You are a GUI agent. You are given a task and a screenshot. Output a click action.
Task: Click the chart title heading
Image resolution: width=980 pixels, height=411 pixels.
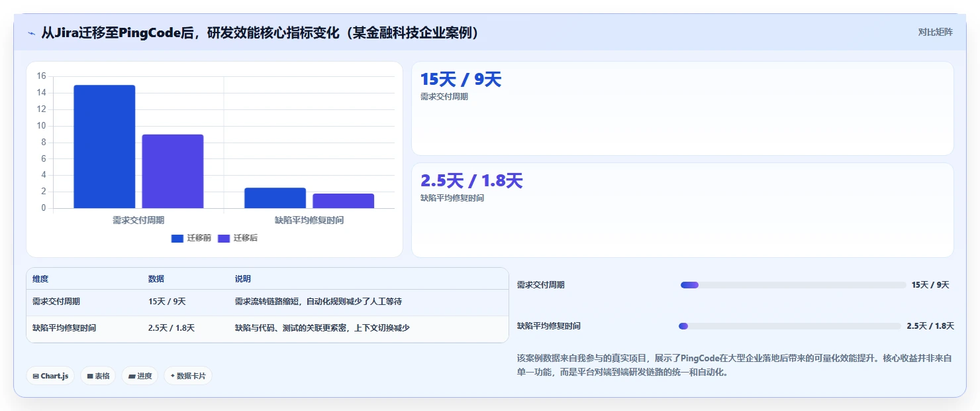point(260,33)
